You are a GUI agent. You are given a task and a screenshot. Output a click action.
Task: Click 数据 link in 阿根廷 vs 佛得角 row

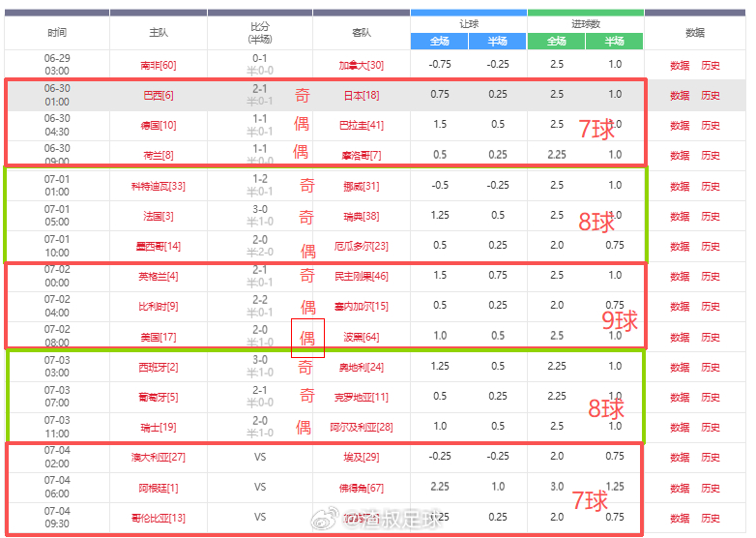(x=680, y=488)
